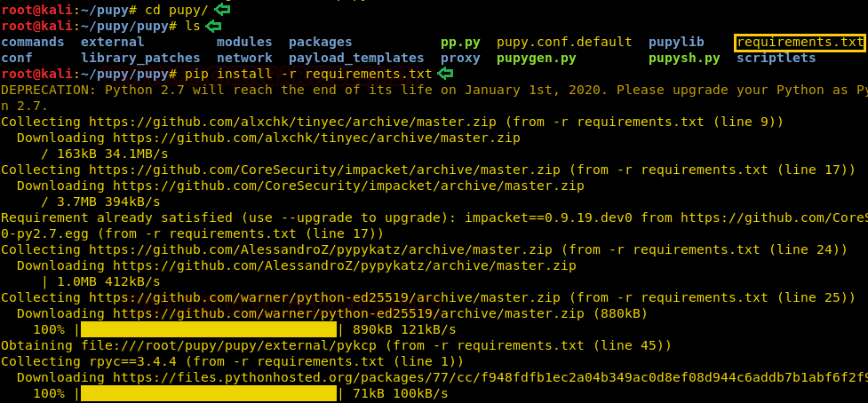The width and height of the screenshot is (868, 403).
Task: Click the payload_templates directory name
Action: [x=356, y=58]
